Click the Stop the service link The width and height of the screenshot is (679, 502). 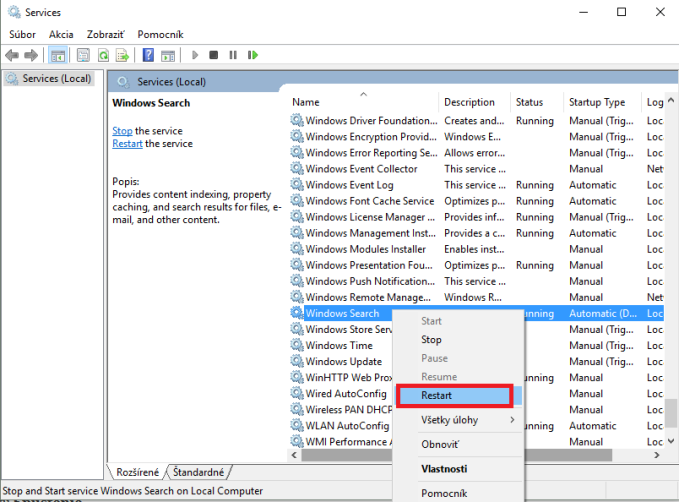coord(122,131)
